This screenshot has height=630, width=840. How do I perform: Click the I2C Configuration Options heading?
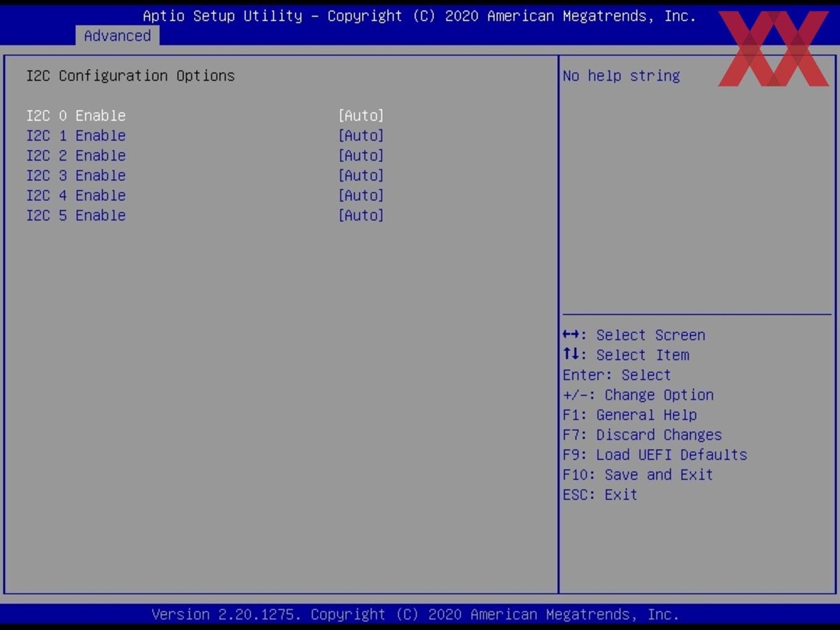pyautogui.click(x=130, y=76)
